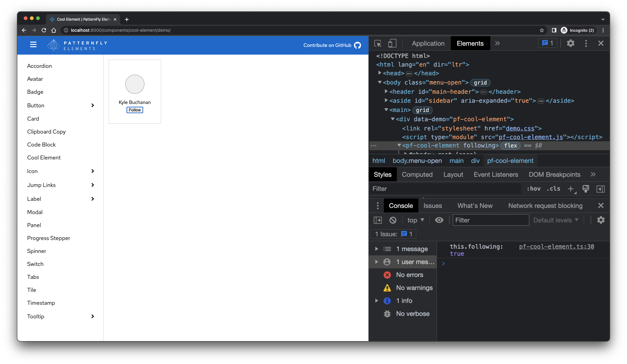
Task: Click the three-dot menu icon in Console
Action: click(x=376, y=205)
